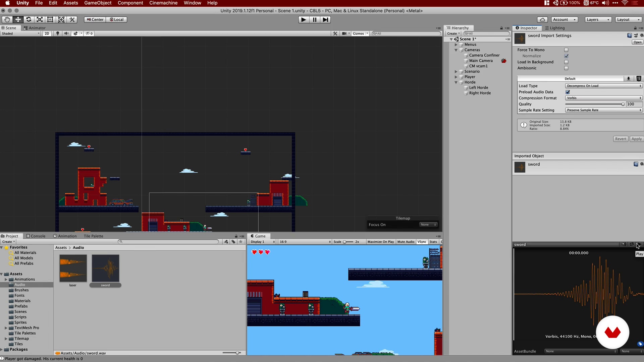Toggle Mute Audio in Game view
The image size is (644, 362).
406,242
